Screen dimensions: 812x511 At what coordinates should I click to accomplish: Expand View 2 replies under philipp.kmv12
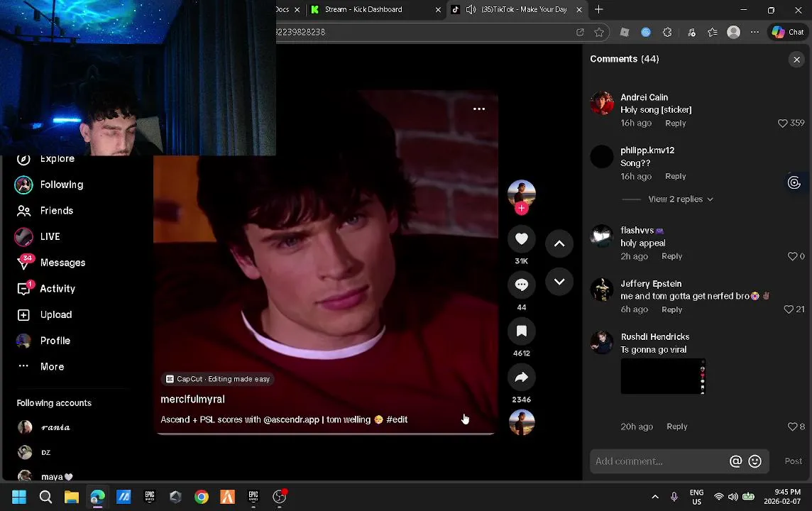click(x=681, y=199)
